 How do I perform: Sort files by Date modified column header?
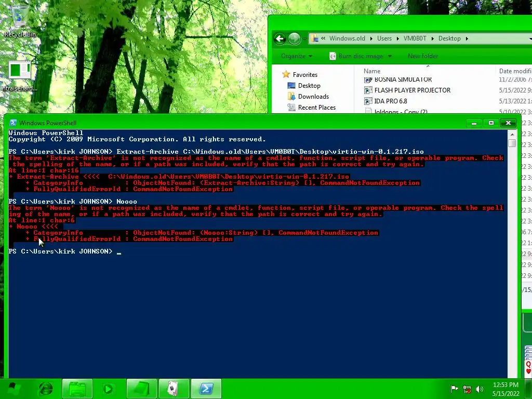pyautogui.click(x=514, y=71)
